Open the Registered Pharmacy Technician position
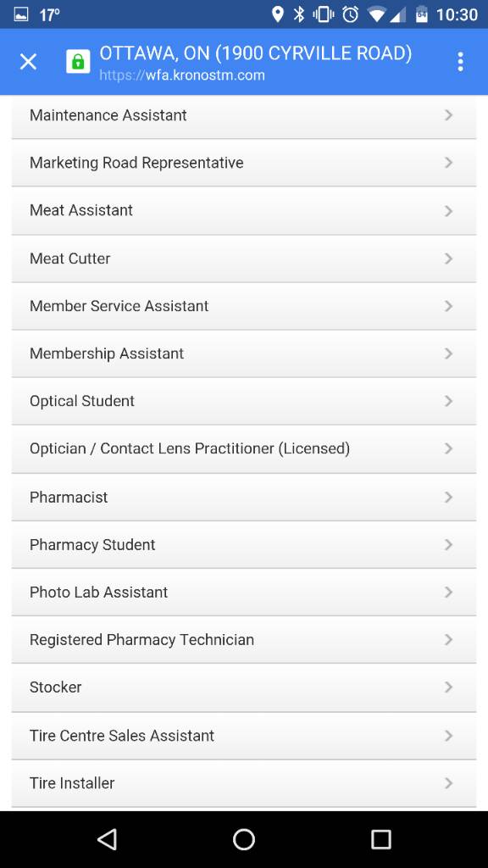Viewport: 488px width, 868px height. (x=244, y=640)
